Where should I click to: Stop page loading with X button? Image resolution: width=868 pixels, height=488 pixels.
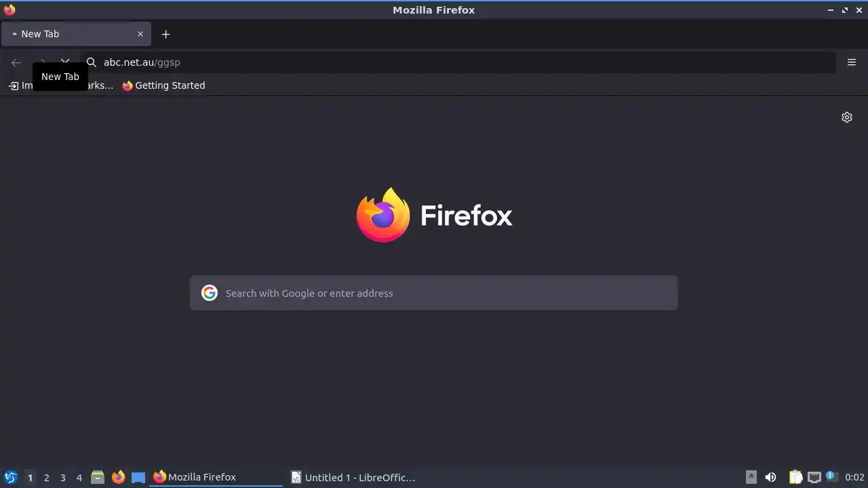tap(65, 62)
